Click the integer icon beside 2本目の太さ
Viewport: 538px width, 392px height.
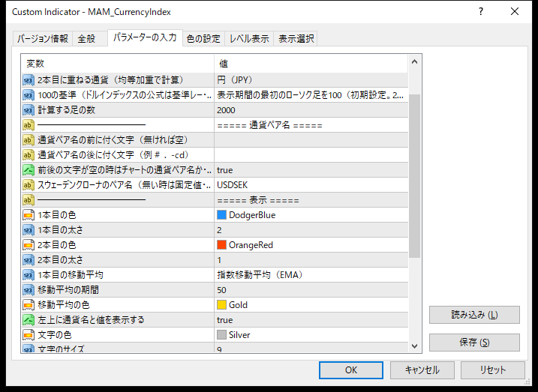[x=29, y=260]
